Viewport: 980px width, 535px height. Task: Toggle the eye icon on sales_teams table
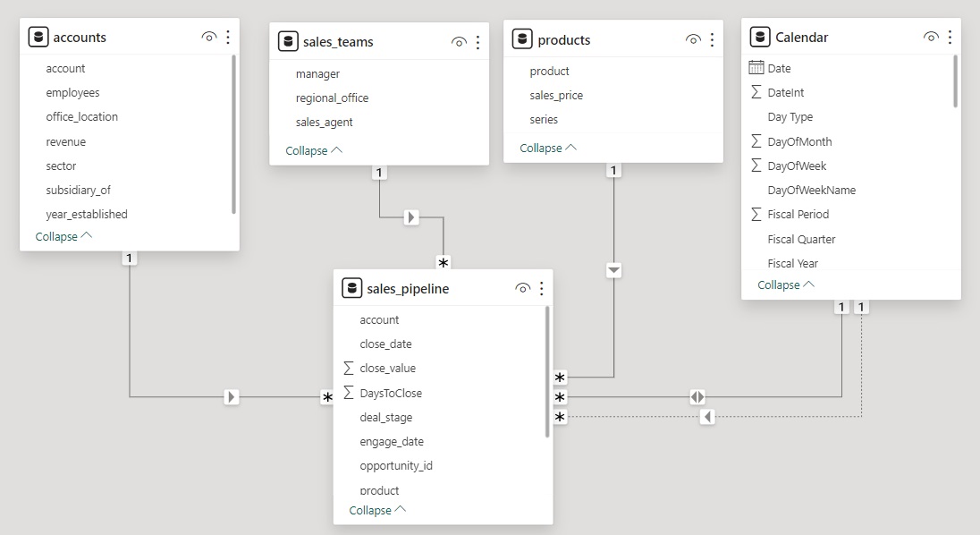[x=459, y=41]
